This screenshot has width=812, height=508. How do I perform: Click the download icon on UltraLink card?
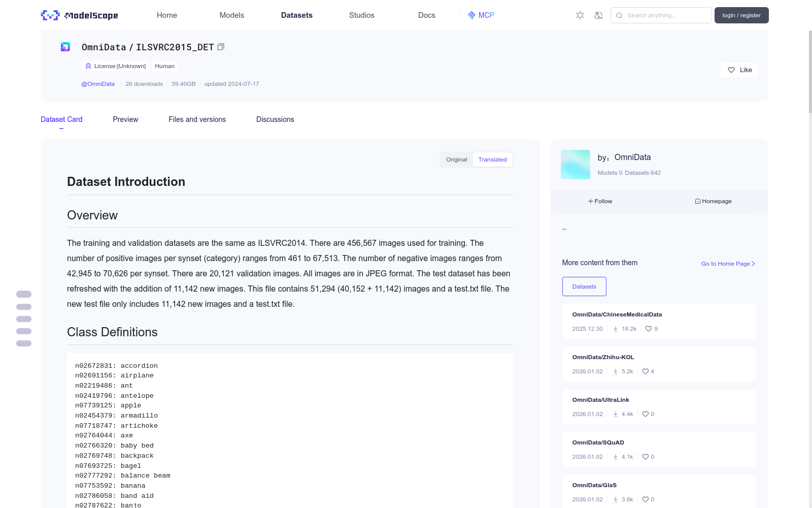(x=616, y=414)
